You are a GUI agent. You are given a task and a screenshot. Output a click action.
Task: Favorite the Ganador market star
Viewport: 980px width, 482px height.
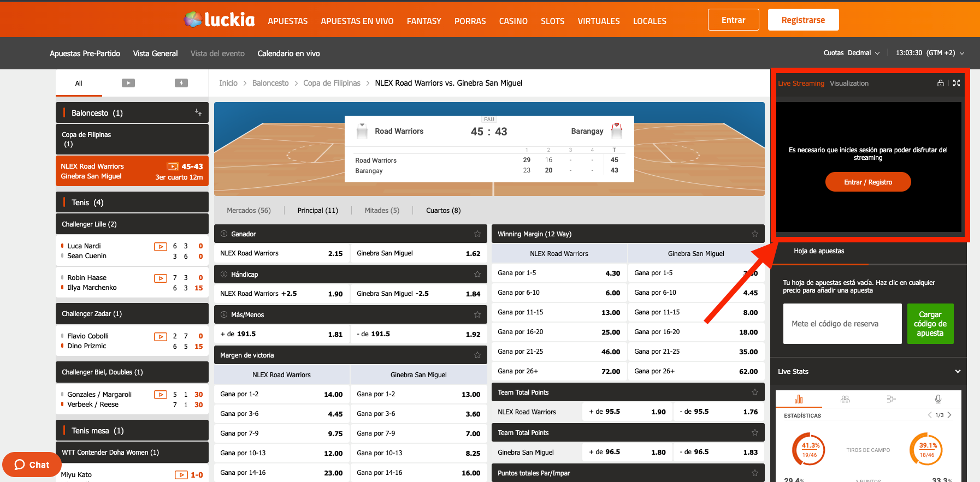point(477,234)
